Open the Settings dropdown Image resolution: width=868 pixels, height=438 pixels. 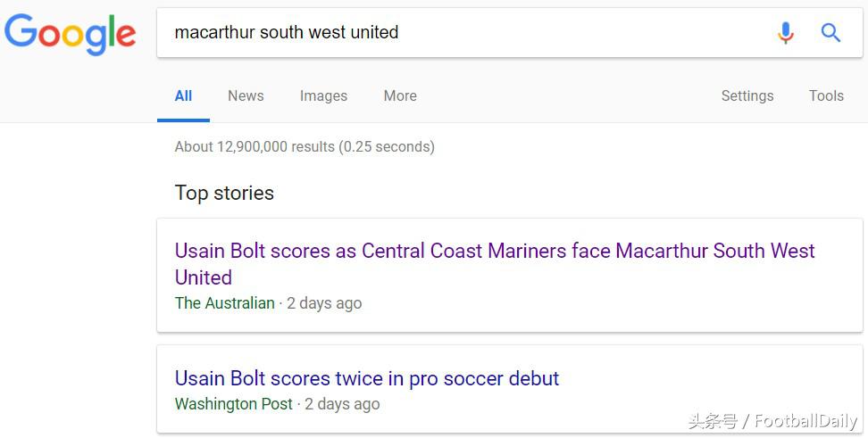coord(747,95)
